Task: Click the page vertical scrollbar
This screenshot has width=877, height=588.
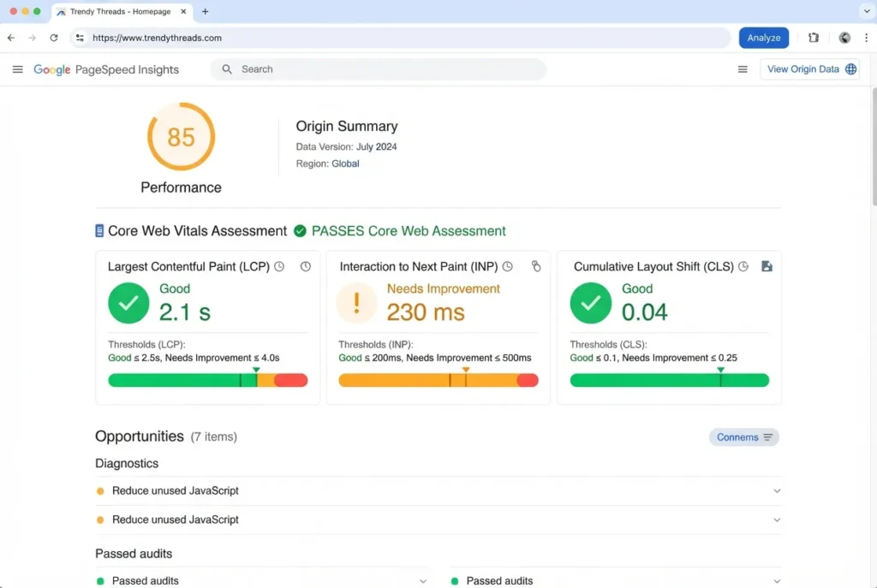Action: pos(874,146)
